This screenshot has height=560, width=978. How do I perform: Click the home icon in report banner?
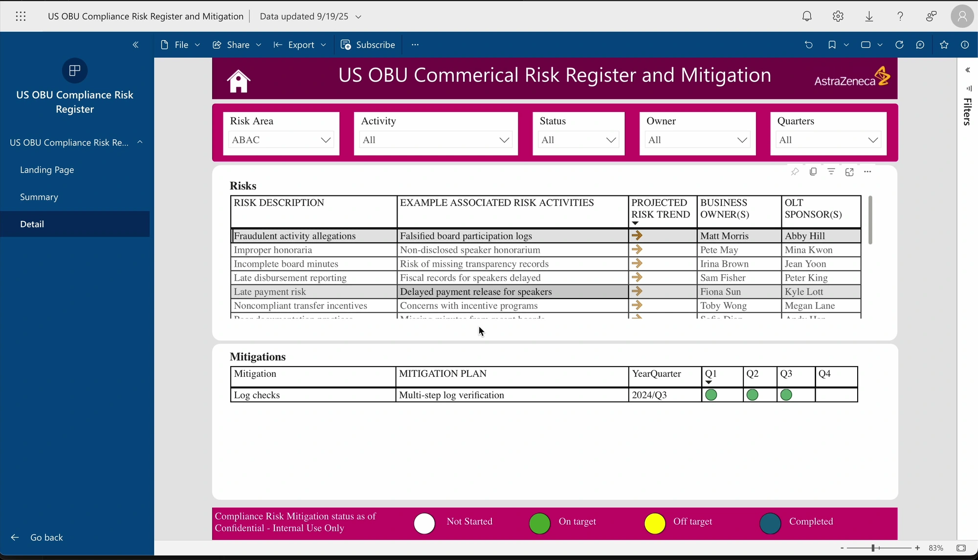238,81
